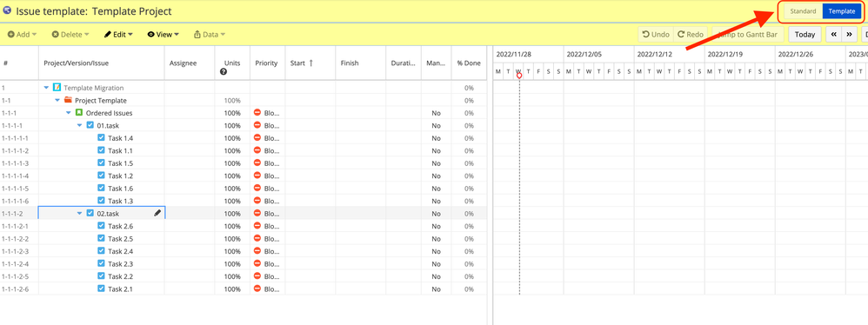Collapse the Ordered Issues group
The width and height of the screenshot is (868, 325).
click(69, 113)
